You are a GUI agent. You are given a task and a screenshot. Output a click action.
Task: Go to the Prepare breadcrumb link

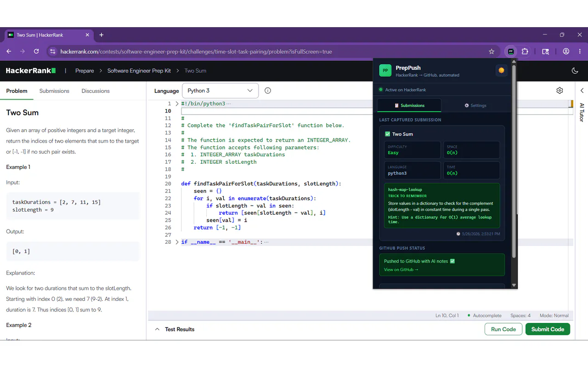(x=85, y=71)
